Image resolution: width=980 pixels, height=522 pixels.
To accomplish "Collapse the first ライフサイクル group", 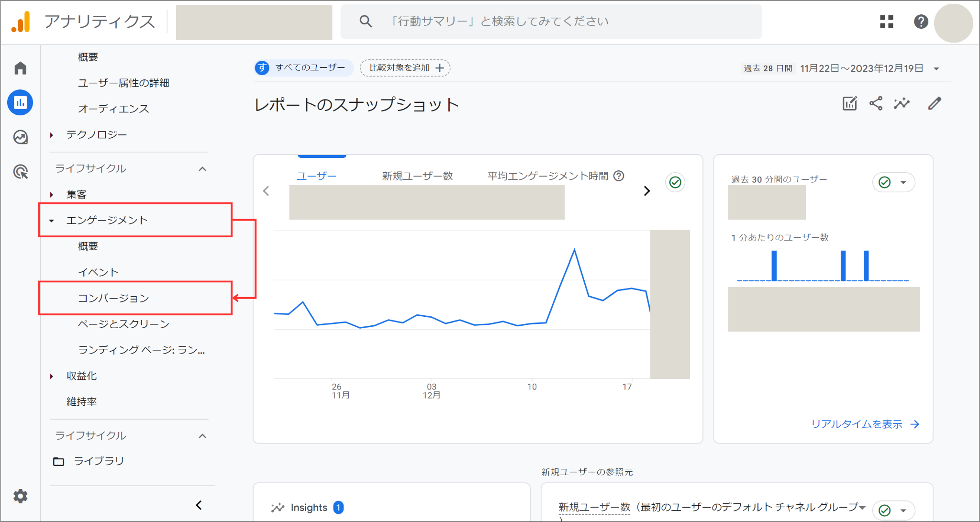I will click(202, 169).
